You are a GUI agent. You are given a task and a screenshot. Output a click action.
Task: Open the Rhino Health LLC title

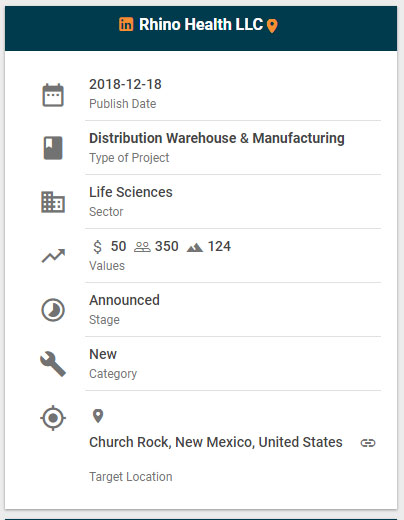201,24
